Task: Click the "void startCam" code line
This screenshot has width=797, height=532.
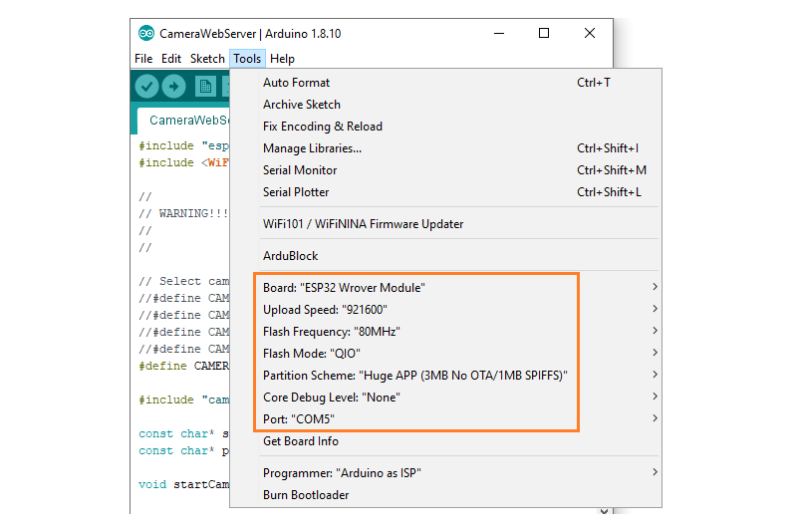Action: click(183, 484)
